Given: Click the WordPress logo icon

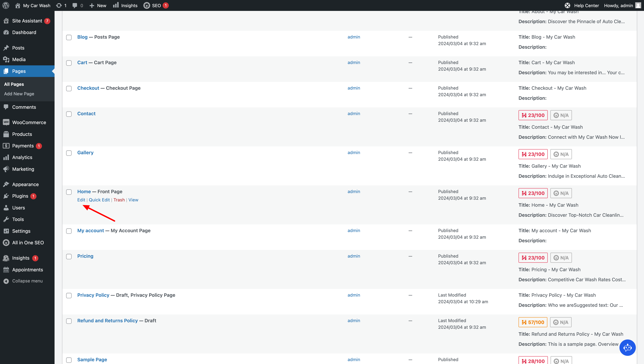Looking at the screenshot, I should (6, 5).
